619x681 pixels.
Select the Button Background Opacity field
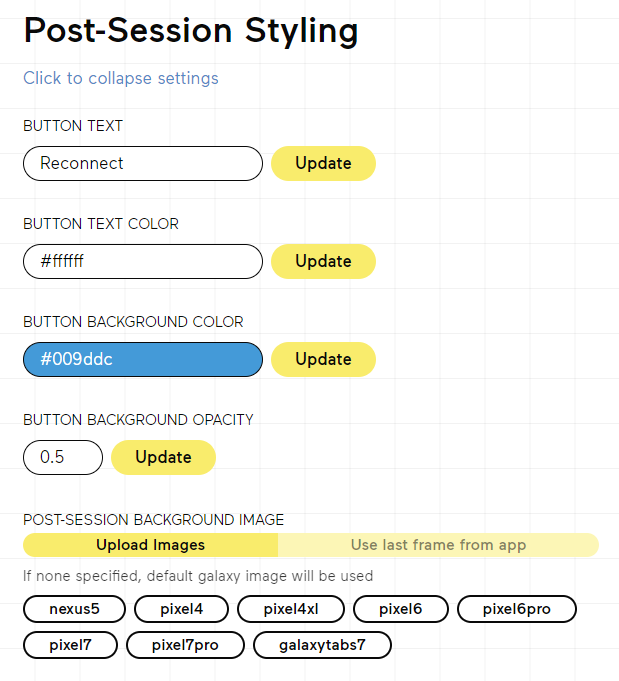pos(63,458)
